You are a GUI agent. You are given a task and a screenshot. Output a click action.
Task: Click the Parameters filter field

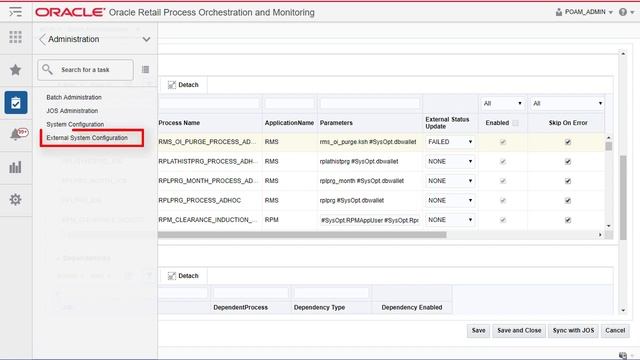click(370, 104)
